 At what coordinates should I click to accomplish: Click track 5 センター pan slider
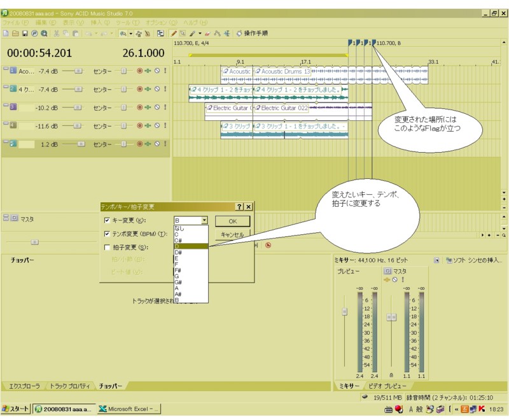coord(123,144)
